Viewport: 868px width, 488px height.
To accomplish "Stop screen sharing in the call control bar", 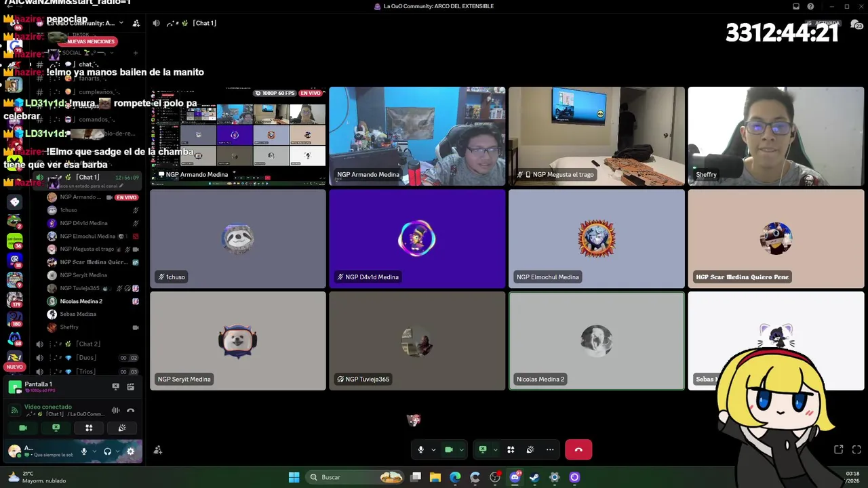I will click(482, 449).
